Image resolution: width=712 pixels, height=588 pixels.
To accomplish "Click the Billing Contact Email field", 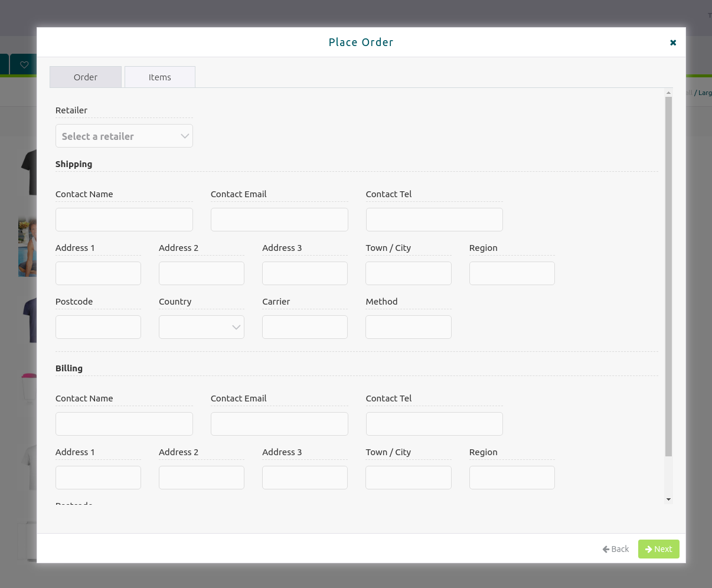I will pyautogui.click(x=279, y=424).
